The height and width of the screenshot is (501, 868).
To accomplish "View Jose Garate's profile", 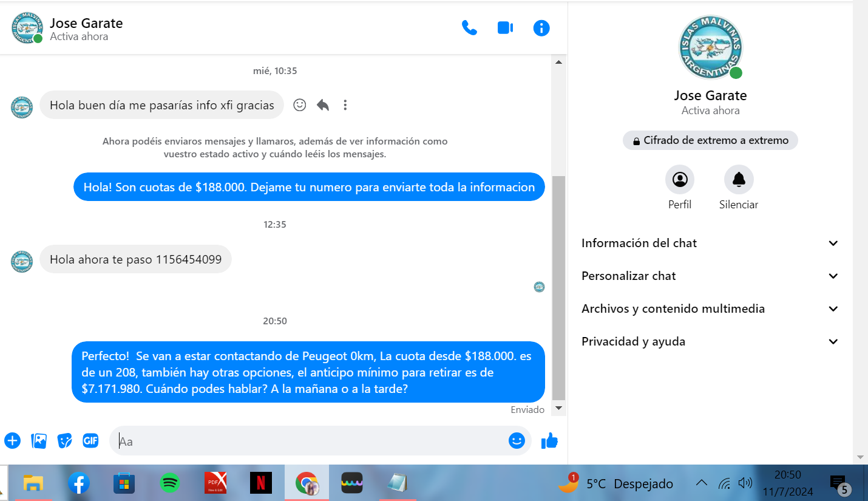I will coord(680,188).
